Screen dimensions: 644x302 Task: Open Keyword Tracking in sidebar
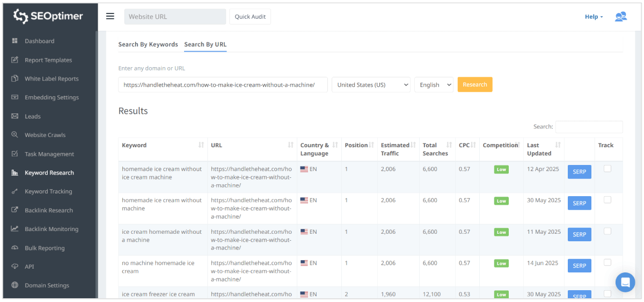tap(48, 191)
